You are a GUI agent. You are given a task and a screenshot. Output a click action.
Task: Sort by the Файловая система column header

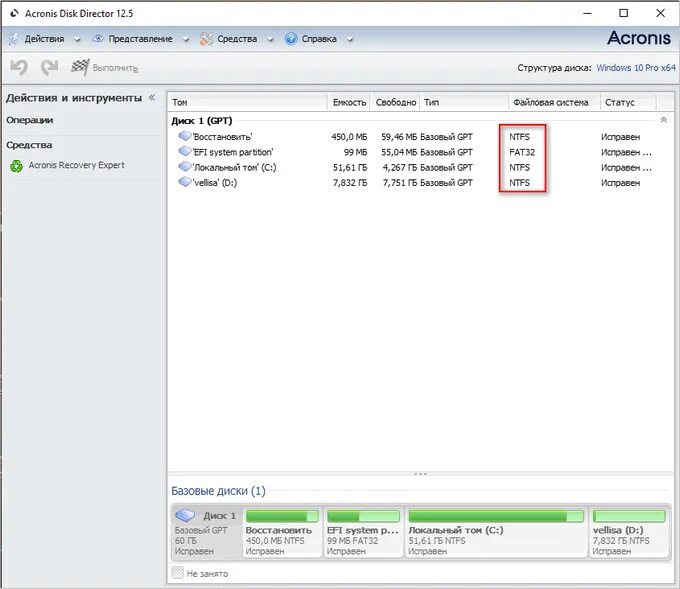click(554, 102)
